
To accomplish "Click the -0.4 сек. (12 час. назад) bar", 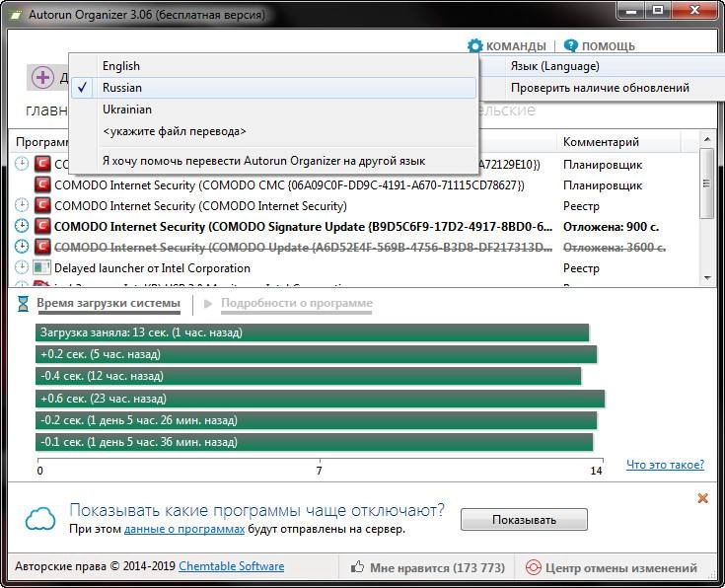I will (x=308, y=376).
